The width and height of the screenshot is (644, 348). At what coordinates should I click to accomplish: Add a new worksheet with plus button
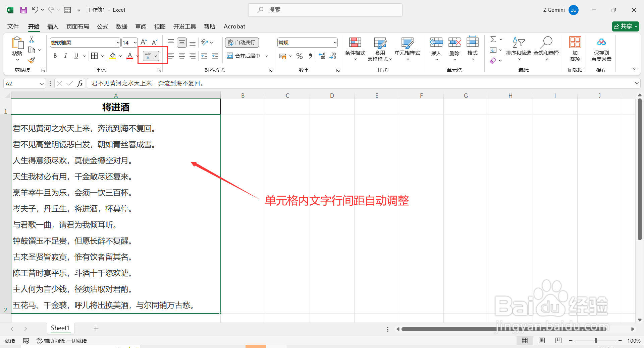pyautogui.click(x=96, y=329)
